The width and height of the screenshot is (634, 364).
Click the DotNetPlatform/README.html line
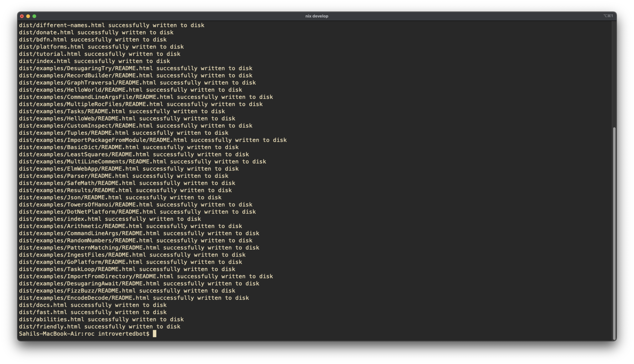137,212
